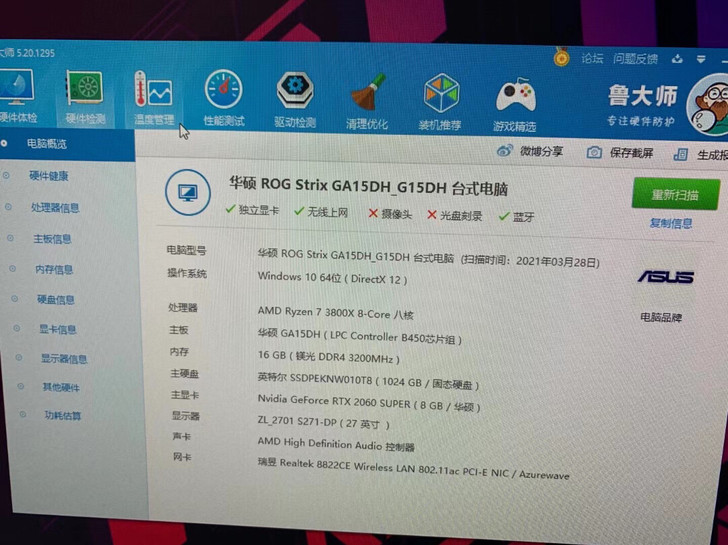Open 装机推荐 software recommendations
Image resolution: width=728 pixels, height=545 pixels.
pyautogui.click(x=440, y=102)
